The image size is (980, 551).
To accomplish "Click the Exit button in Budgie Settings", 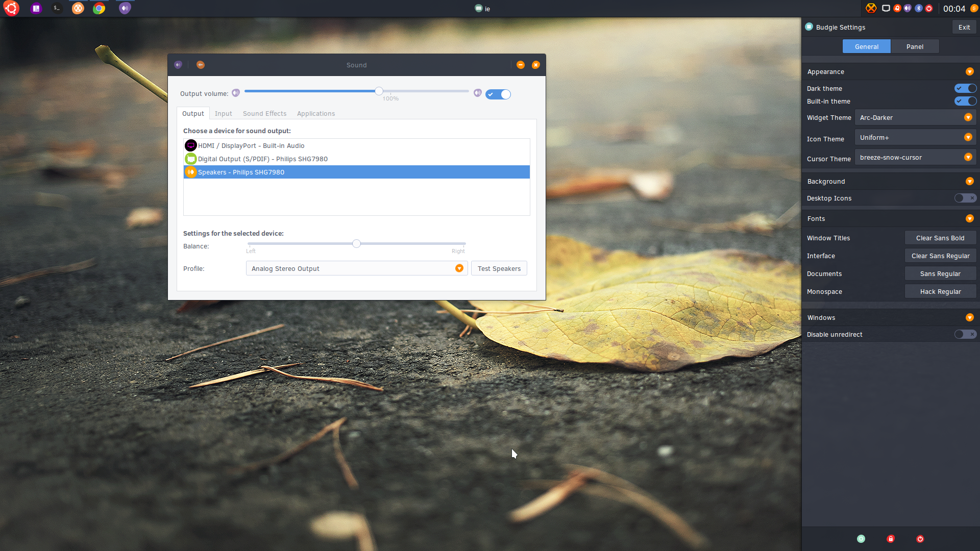I will click(964, 27).
